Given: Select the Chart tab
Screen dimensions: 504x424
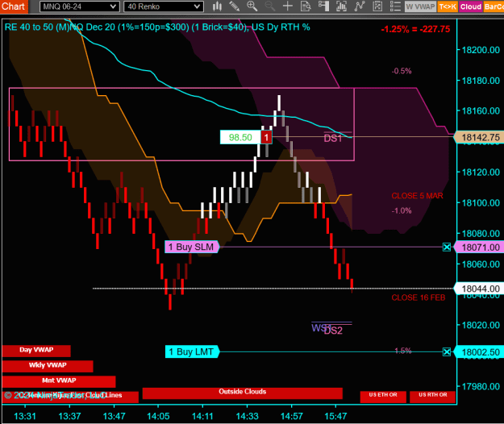Looking at the screenshot, I should point(14,6).
